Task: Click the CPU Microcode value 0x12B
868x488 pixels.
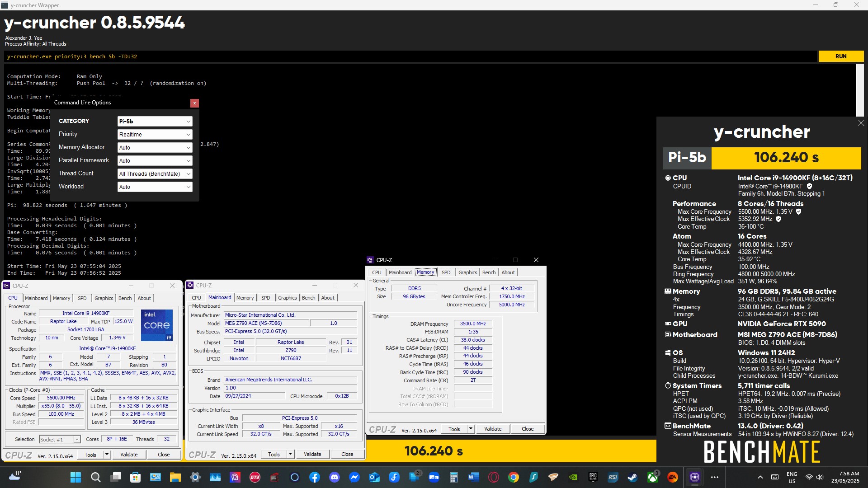Action: (342, 396)
